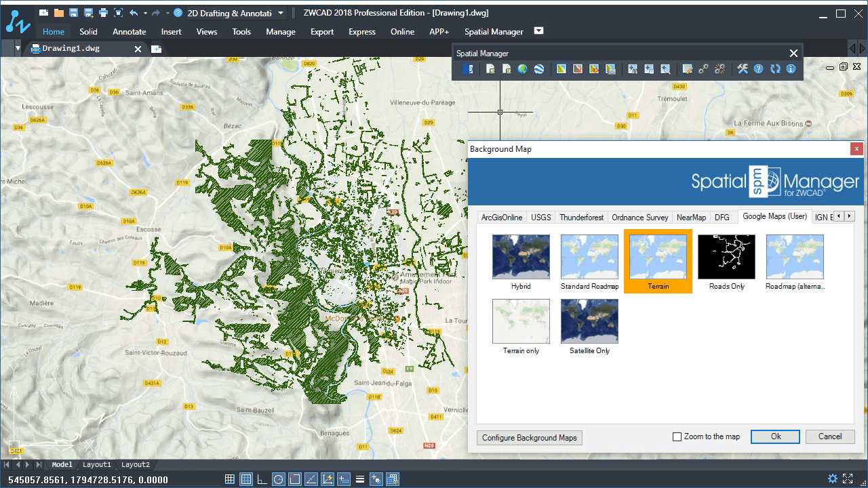This screenshot has height=488, width=868.
Task: Open the redo history dropdown arrow
Action: click(x=167, y=13)
